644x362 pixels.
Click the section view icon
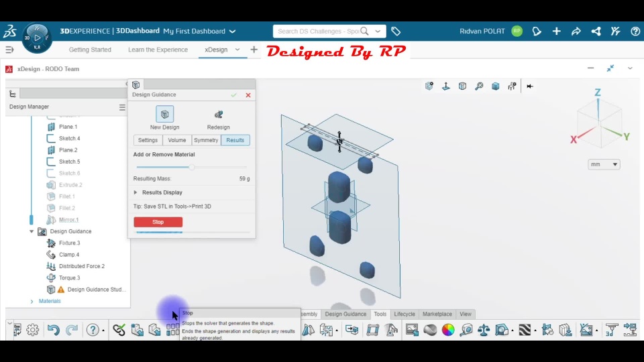[x=502, y=330]
